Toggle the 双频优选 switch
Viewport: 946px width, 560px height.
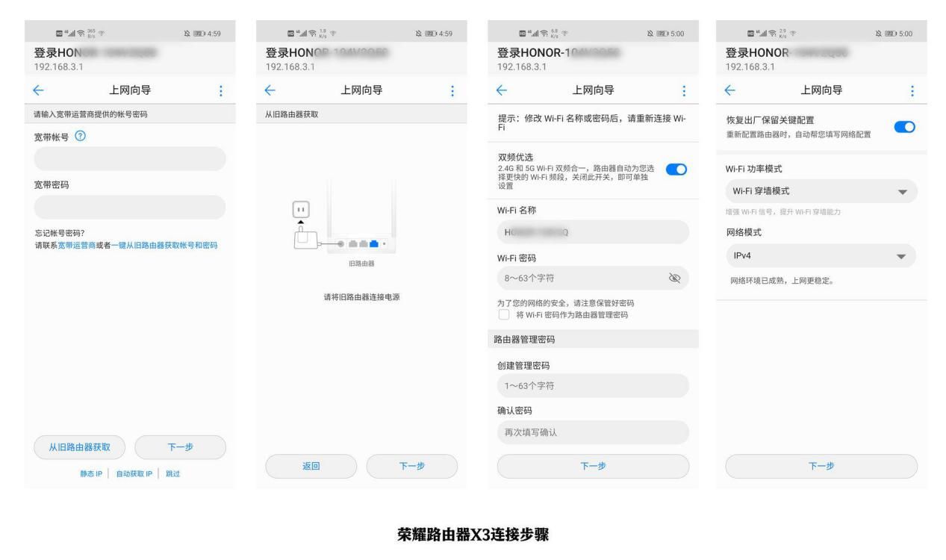click(675, 169)
